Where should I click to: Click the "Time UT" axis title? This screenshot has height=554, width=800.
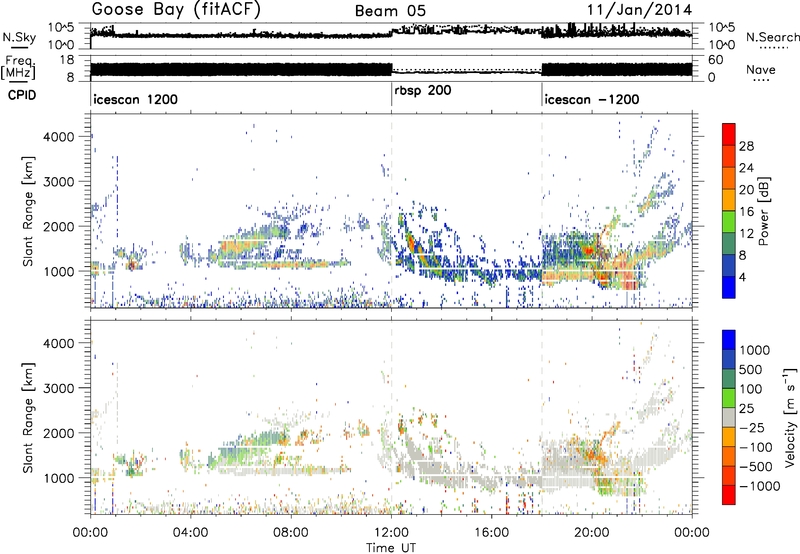click(x=391, y=547)
